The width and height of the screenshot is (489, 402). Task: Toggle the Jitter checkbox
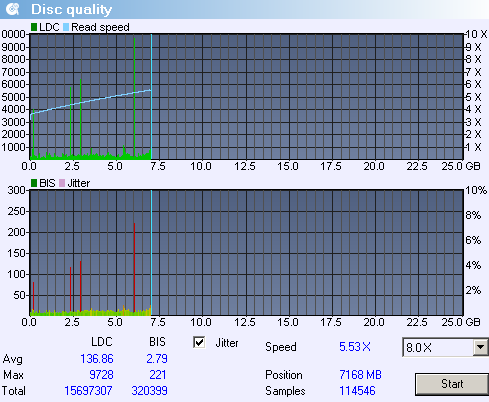199,342
